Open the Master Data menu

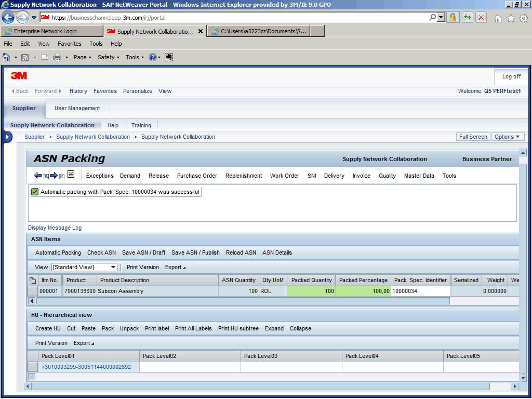tap(419, 176)
